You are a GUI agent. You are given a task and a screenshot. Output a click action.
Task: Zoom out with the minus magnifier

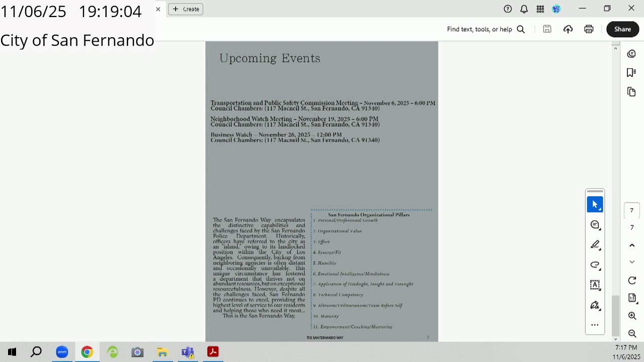(632, 333)
